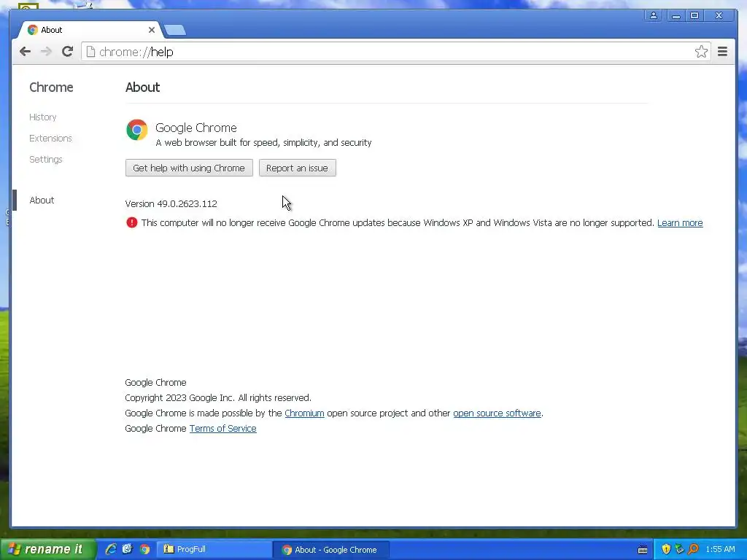This screenshot has width=747, height=560.
Task: Open the open source software link
Action: [497, 413]
